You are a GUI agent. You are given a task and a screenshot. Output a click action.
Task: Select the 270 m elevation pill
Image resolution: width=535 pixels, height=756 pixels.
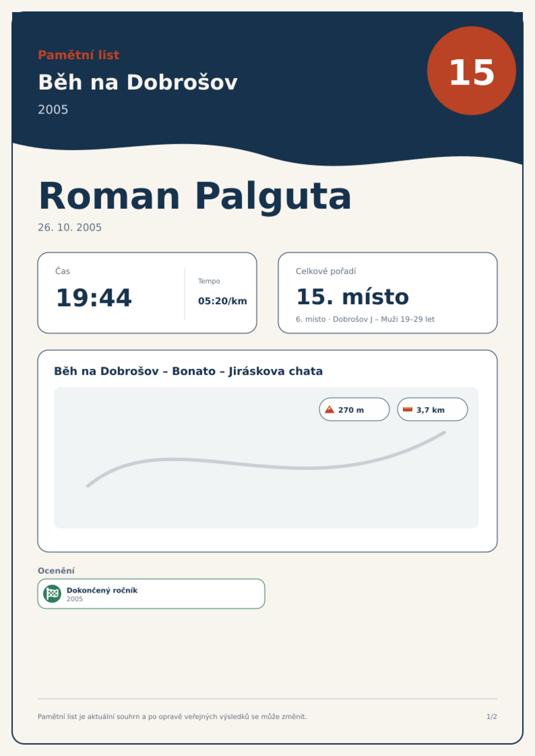[354, 409]
